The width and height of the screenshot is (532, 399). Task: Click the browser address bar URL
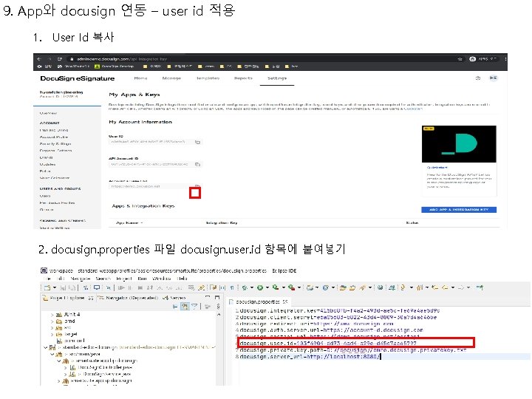121,59
